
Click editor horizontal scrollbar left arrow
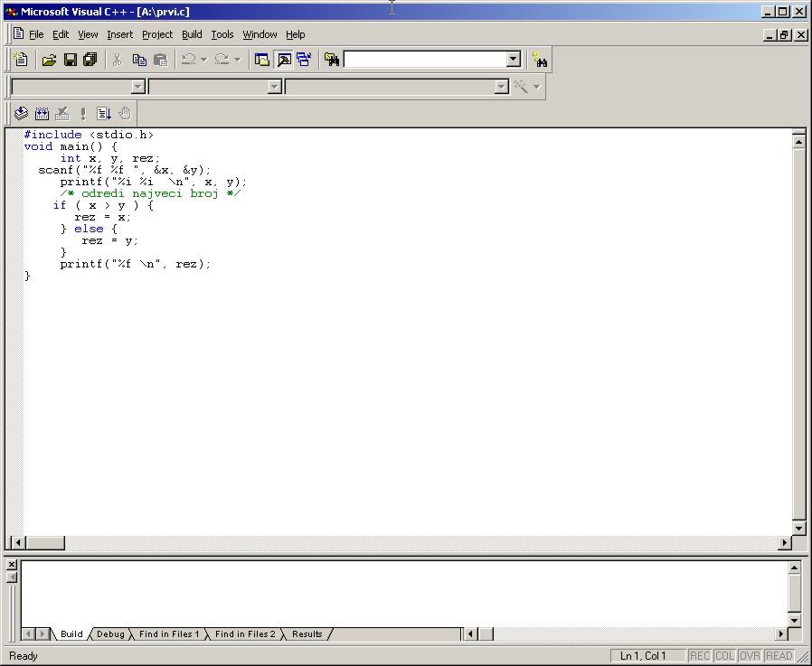(18, 542)
